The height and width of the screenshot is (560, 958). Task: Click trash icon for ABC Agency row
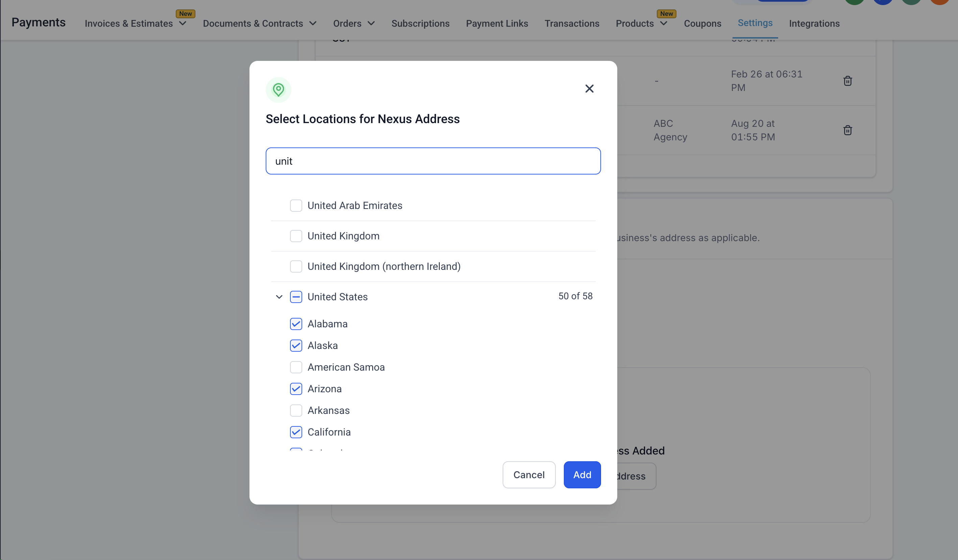[847, 131]
